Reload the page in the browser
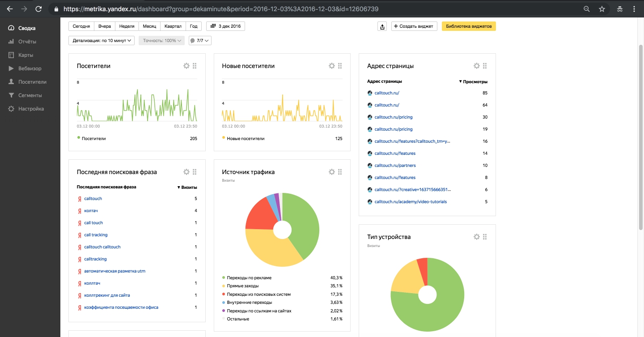Image resolution: width=644 pixels, height=337 pixels. click(39, 9)
